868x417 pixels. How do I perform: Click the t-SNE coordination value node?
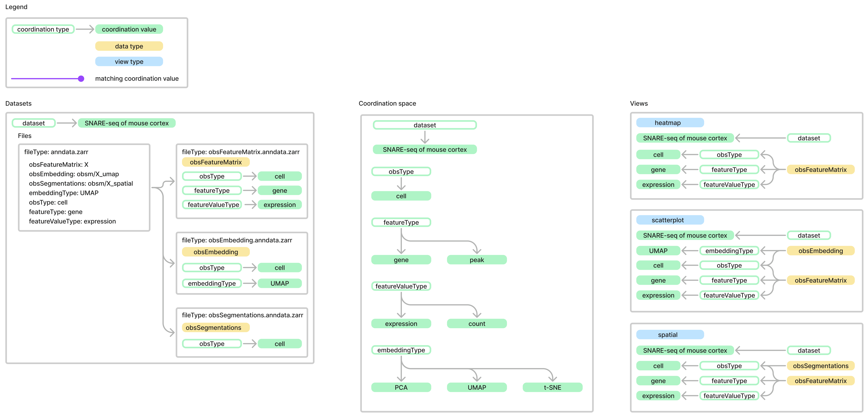click(x=552, y=387)
